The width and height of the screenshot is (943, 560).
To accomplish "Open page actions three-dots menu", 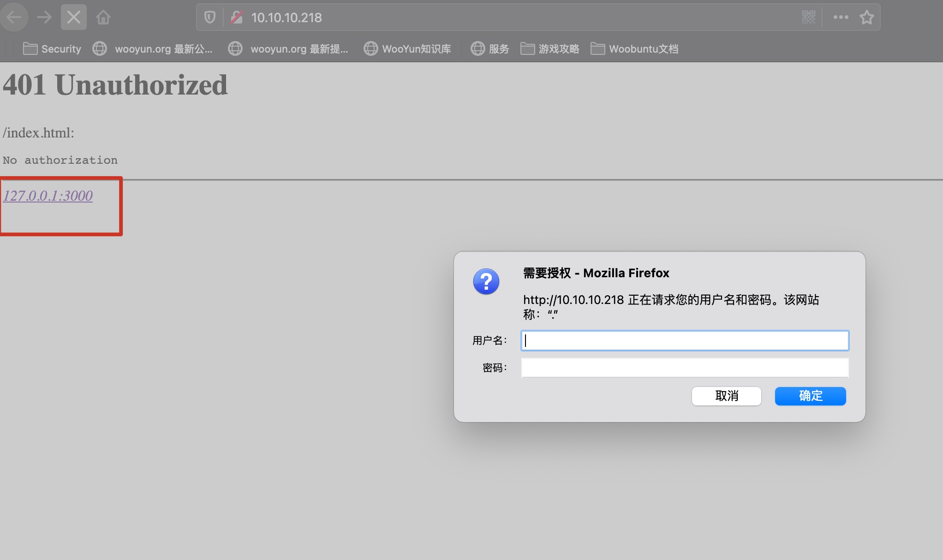I will (x=841, y=18).
